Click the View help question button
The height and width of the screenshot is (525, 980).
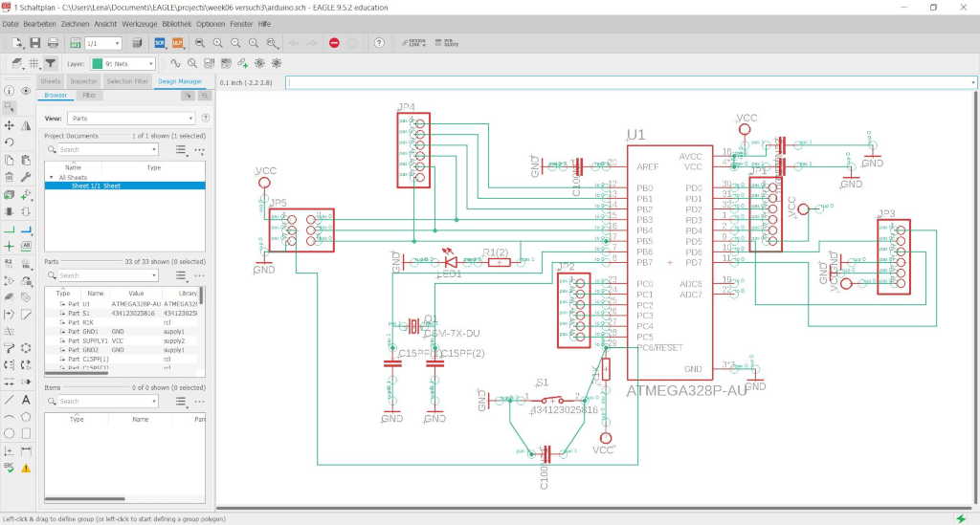(x=205, y=118)
